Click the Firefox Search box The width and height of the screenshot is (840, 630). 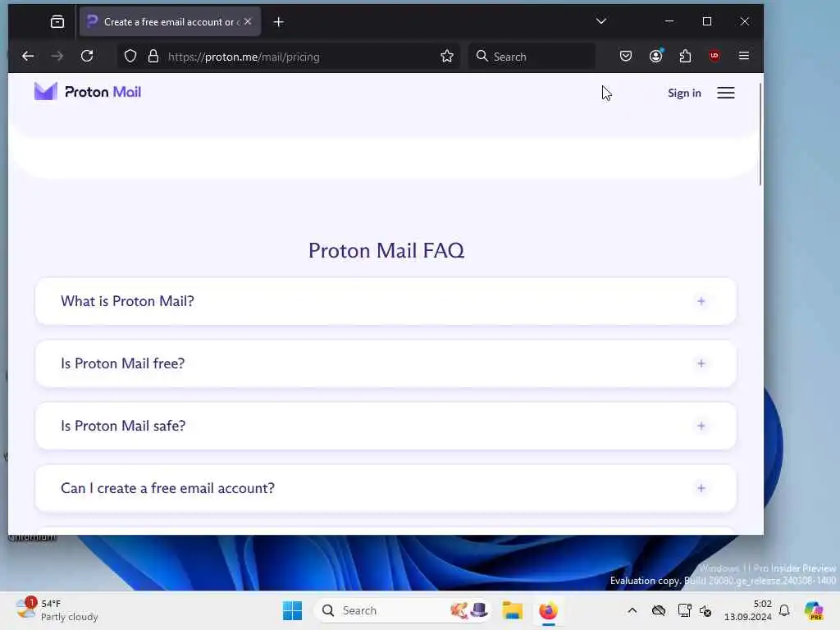(532, 57)
